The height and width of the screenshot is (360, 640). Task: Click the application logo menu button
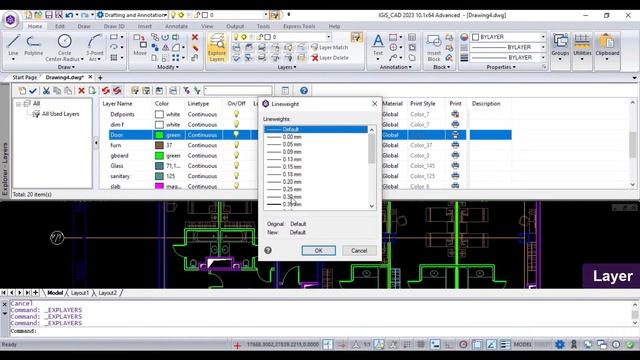coord(11,20)
